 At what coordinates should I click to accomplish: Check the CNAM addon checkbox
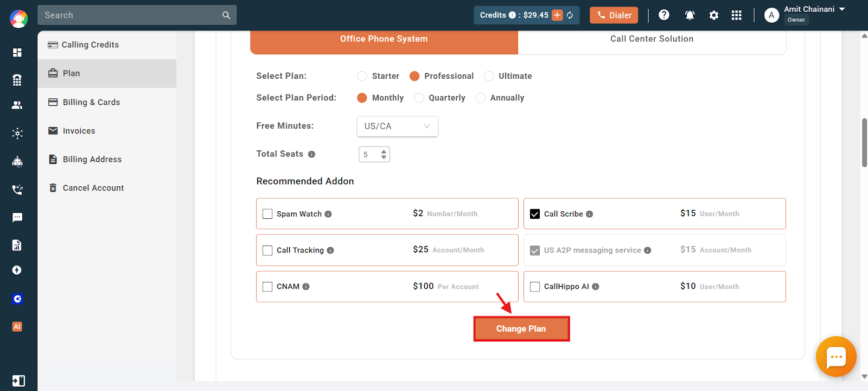[267, 287]
